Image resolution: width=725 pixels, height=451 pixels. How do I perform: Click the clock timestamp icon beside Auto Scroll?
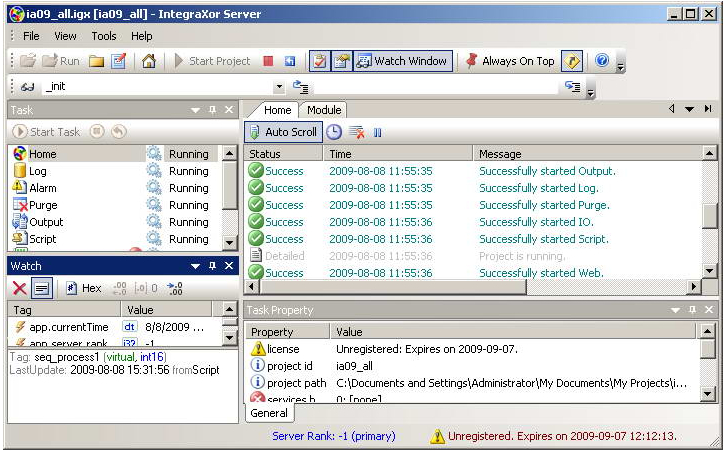[x=334, y=132]
